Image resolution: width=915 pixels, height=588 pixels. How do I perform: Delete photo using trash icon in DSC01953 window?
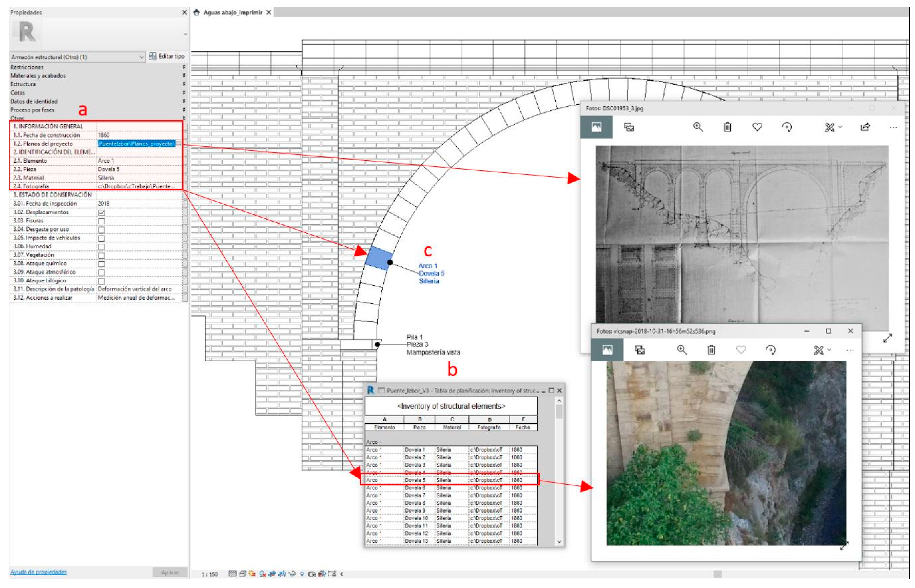[727, 127]
